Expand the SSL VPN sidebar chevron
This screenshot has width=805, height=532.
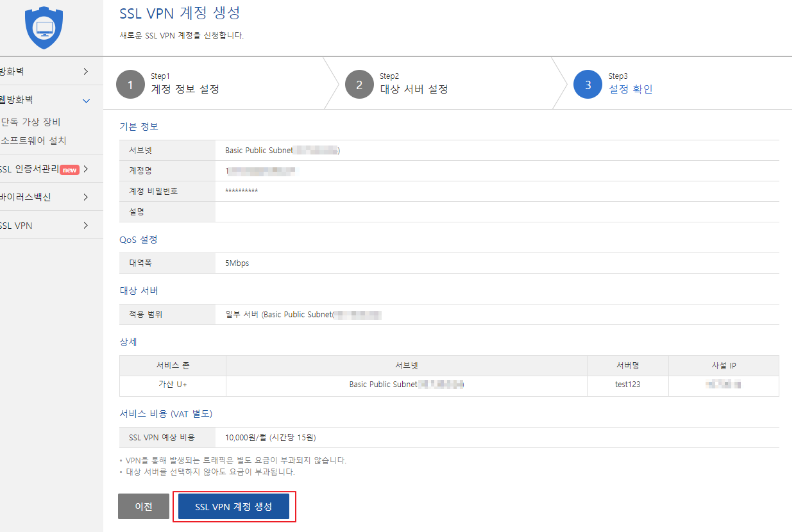click(x=86, y=226)
